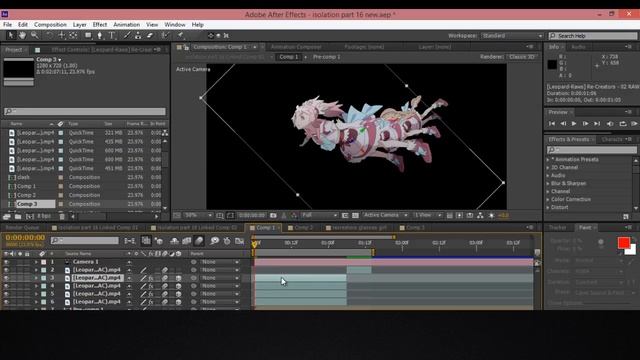The image size is (640, 360).
Task: Select the Rectangle shape tool
Action: click(88, 36)
